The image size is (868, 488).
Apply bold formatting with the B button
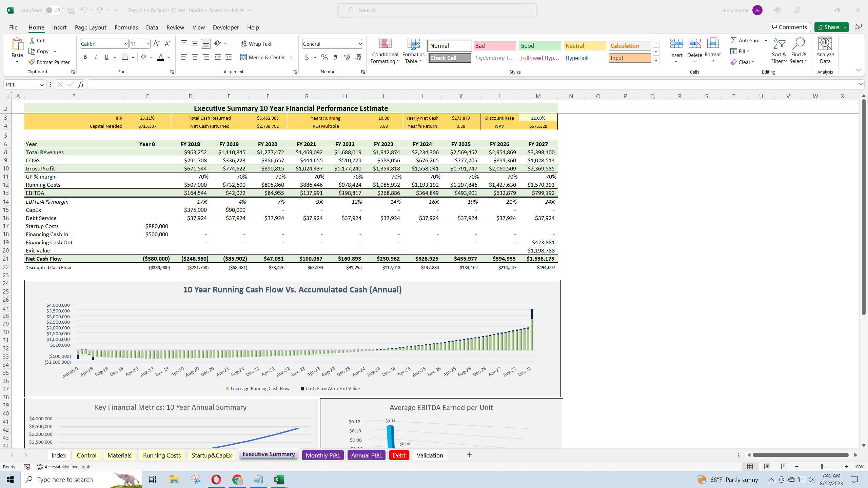(x=85, y=57)
